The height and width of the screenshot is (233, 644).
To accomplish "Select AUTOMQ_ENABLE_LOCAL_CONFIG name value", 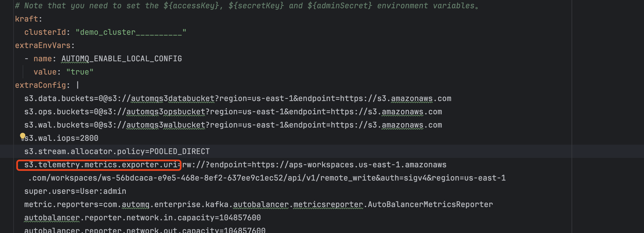I will [122, 59].
